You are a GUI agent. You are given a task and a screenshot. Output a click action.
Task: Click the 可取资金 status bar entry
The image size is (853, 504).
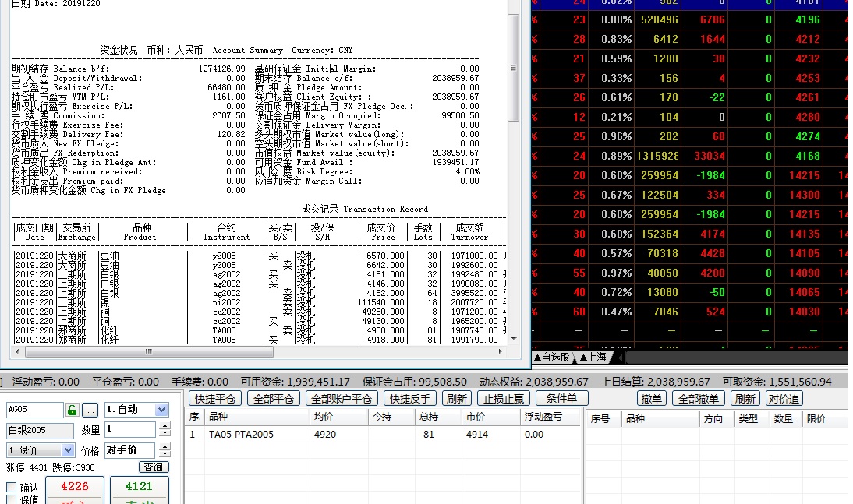coord(777,382)
